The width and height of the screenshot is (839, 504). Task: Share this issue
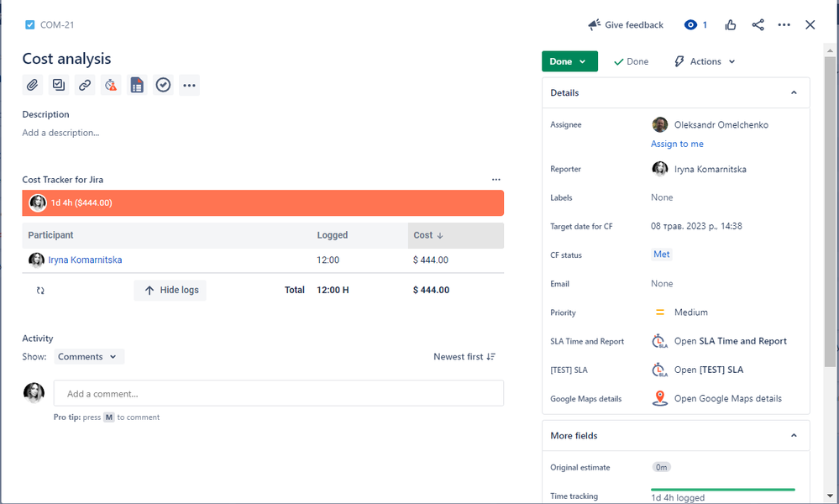click(758, 24)
